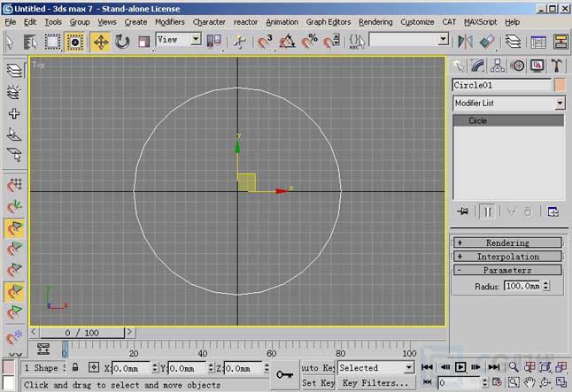Activate Select and Rotate tool
Screen dimensions: 572x392
click(x=122, y=42)
